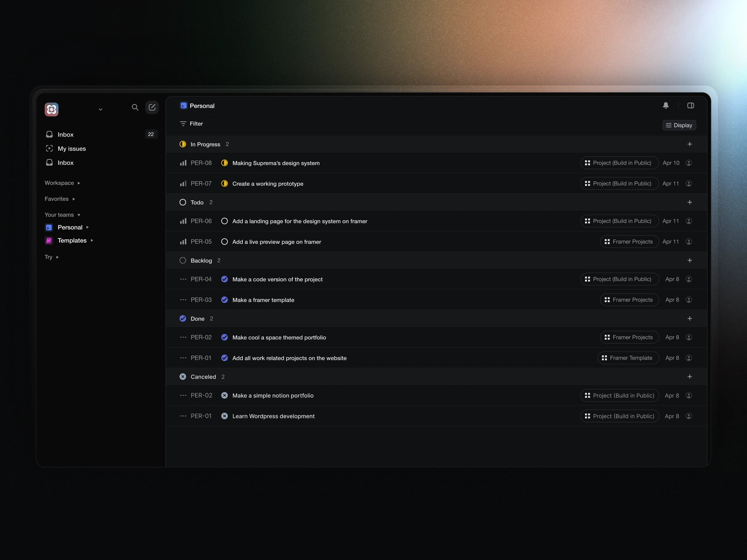Open Framer Template tag on PER-01 Done row
The width and height of the screenshot is (747, 560).
628,358
